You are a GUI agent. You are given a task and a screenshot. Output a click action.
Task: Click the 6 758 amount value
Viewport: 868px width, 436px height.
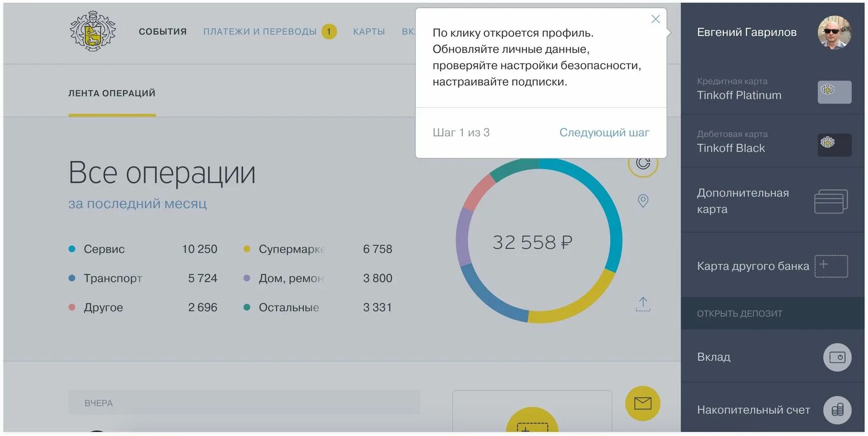[x=378, y=249]
